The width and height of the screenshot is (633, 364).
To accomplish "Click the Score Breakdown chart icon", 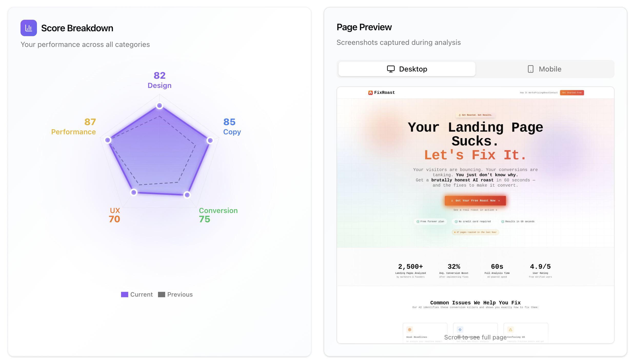I will (x=28, y=28).
